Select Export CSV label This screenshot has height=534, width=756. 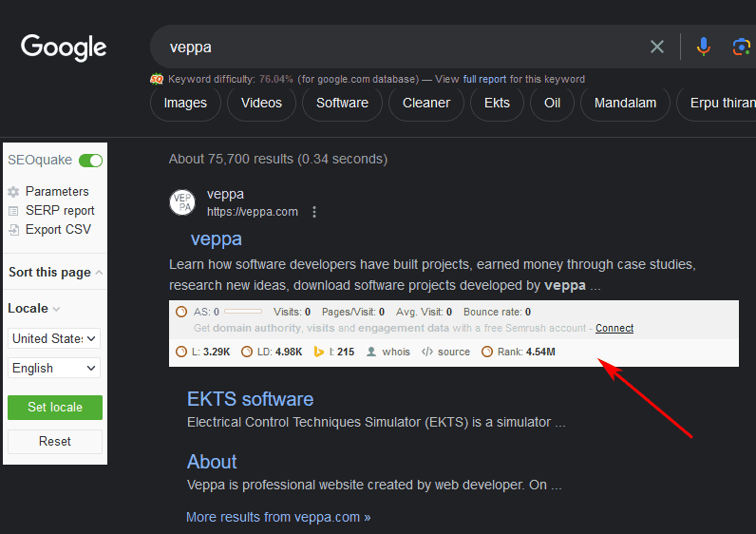[x=58, y=230]
